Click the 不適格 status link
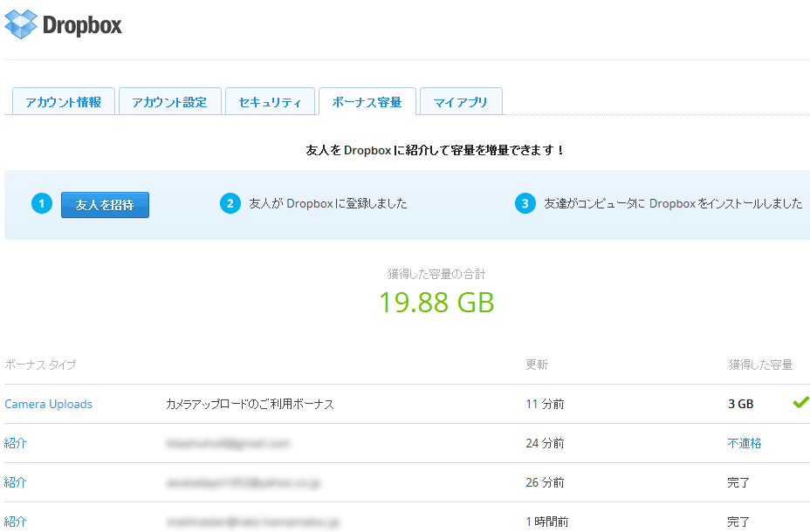The image size is (810, 532). [745, 443]
